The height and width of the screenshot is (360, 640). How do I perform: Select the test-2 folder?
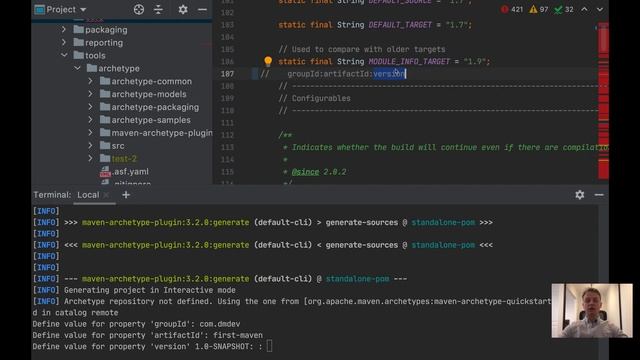coord(118,158)
